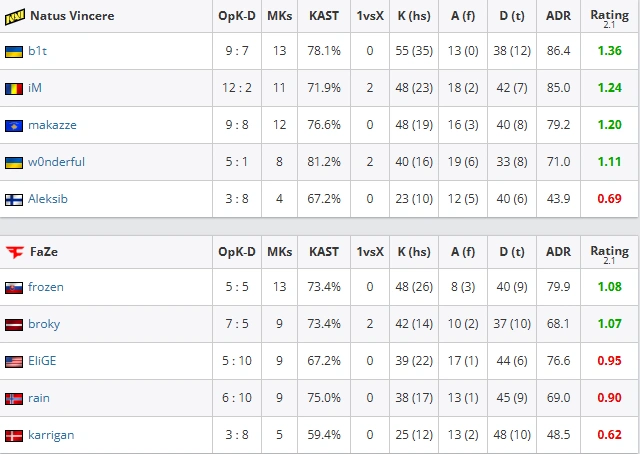Open b1t player profile link
Image resolution: width=640 pixels, height=454 pixels.
[x=38, y=51]
